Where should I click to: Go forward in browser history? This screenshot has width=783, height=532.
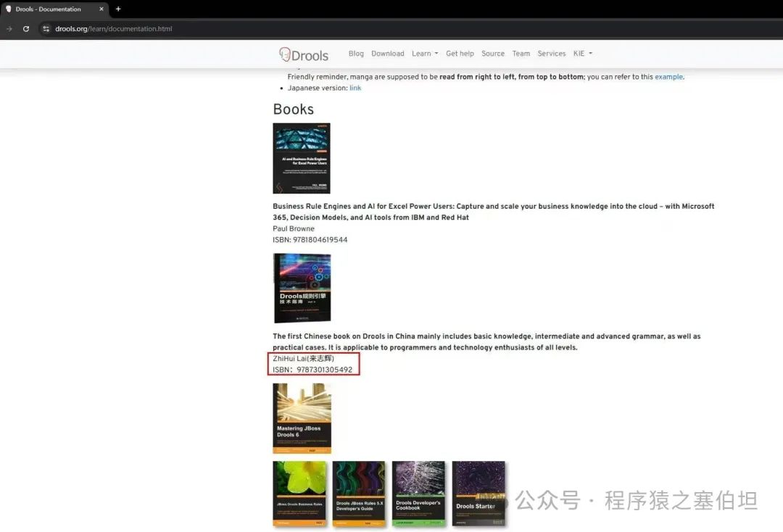pyautogui.click(x=9, y=29)
